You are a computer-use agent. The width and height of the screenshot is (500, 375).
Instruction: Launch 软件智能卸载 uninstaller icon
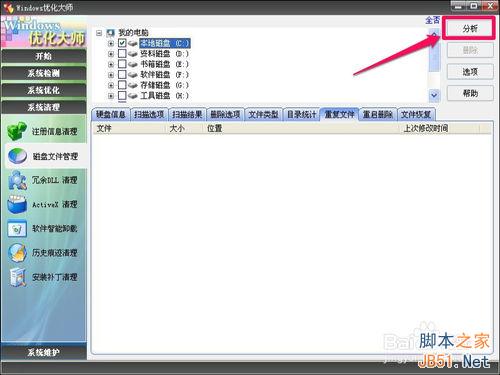click(17, 229)
